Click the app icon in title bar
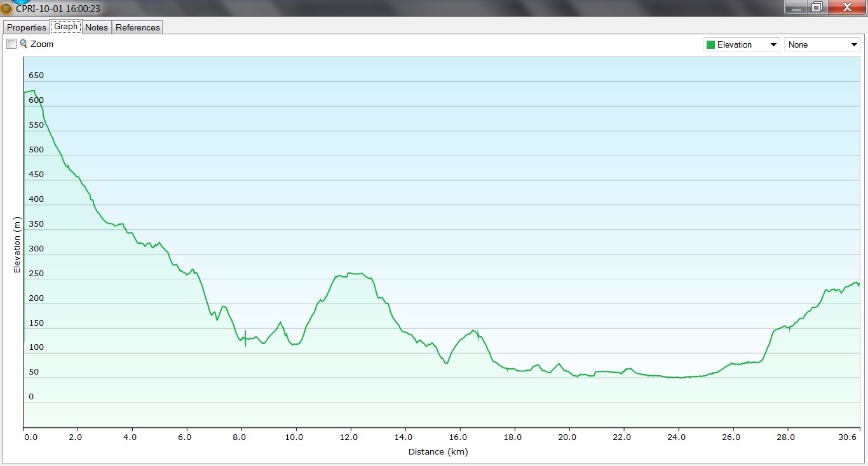 pos(7,9)
